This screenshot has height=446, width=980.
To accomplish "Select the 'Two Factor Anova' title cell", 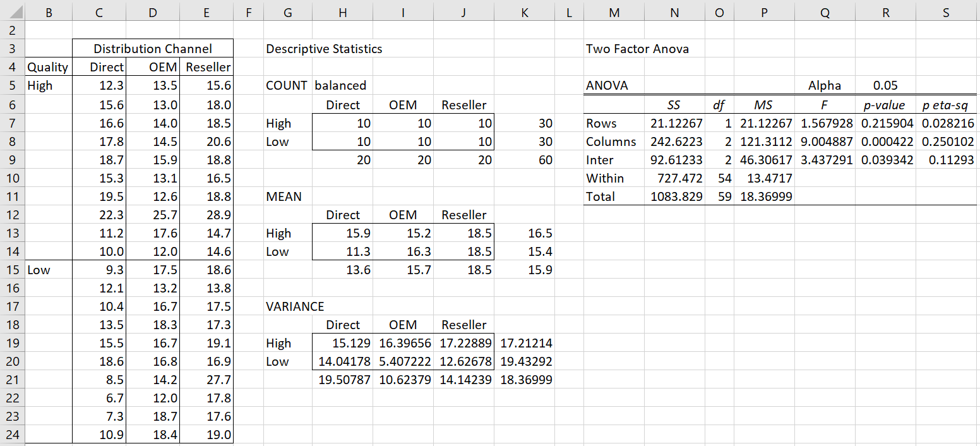I will click(x=637, y=49).
